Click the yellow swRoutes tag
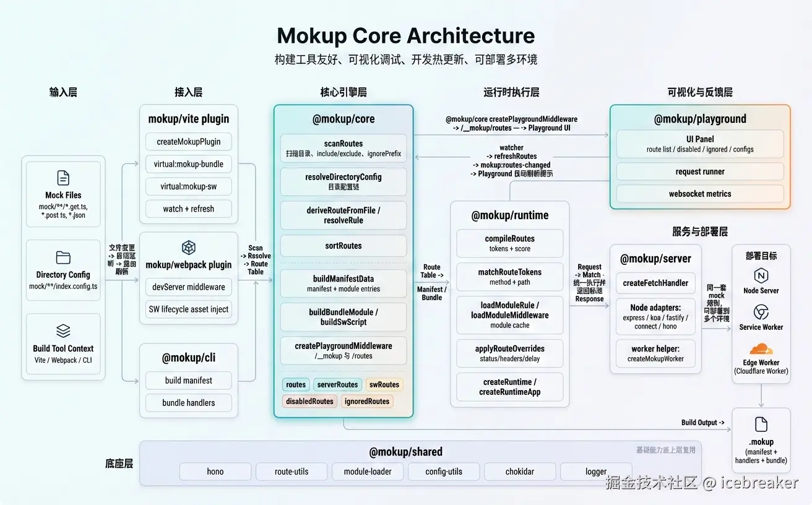This screenshot has width=812, height=505. coord(384,385)
